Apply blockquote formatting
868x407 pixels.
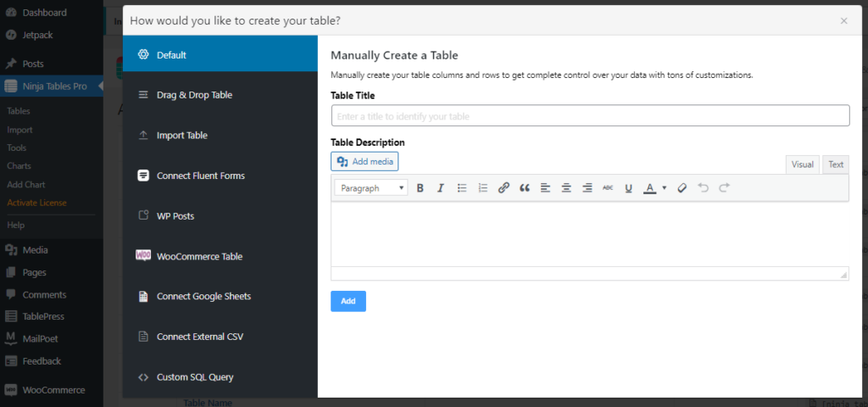[524, 187]
